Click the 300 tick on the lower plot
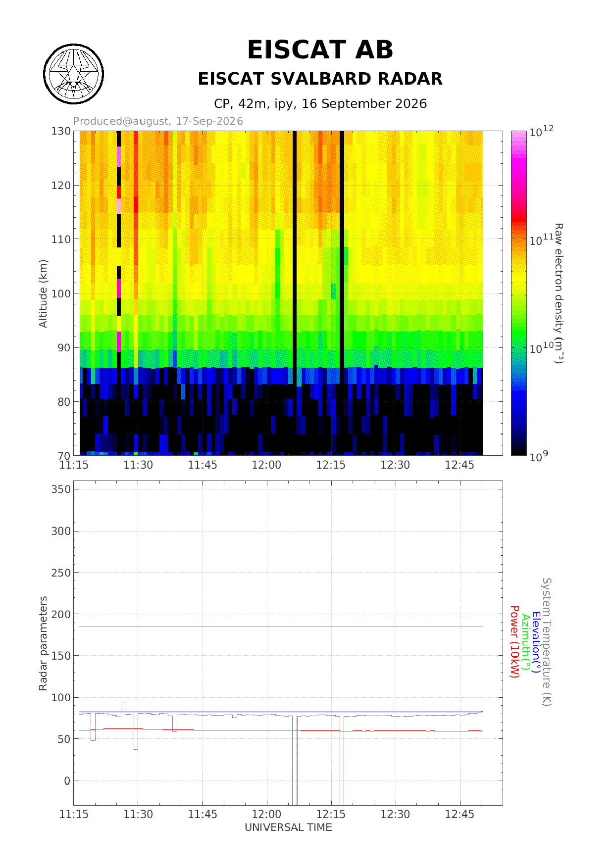 tap(61, 531)
